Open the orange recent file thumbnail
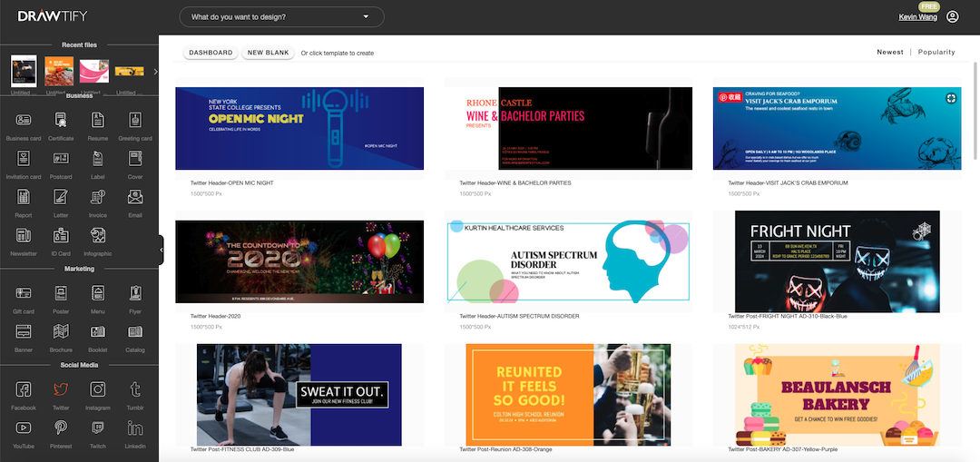The width and height of the screenshot is (980, 462). [59, 72]
